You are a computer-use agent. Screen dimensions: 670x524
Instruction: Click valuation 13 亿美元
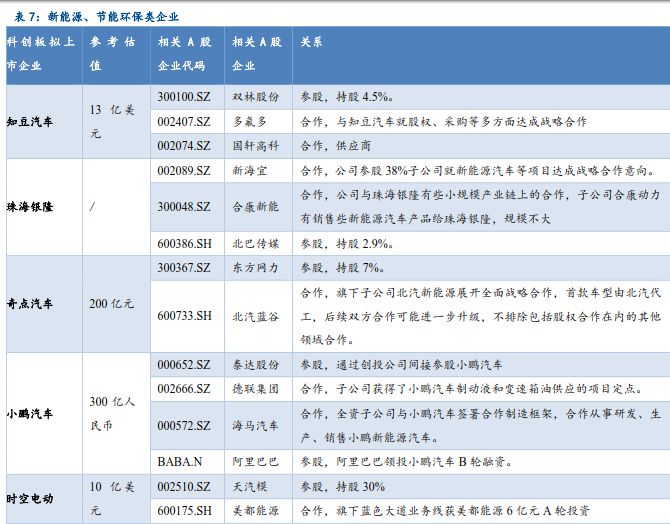[x=112, y=122]
